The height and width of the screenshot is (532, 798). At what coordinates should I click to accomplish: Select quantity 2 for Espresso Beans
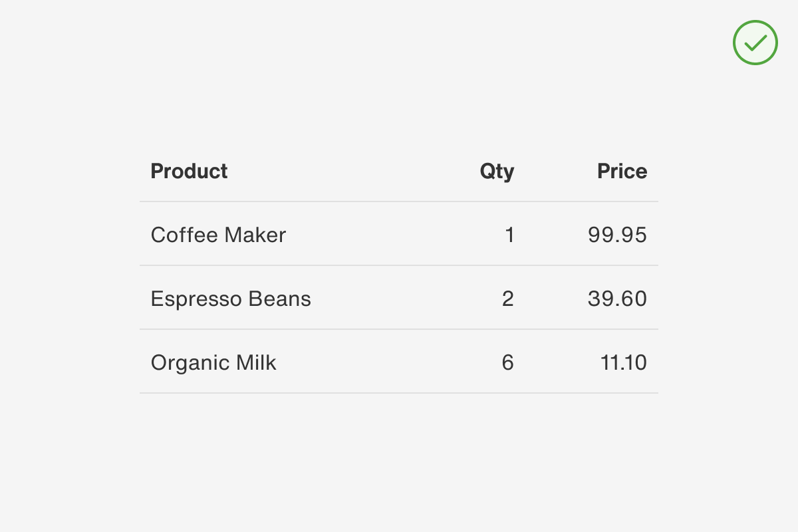[x=508, y=299]
